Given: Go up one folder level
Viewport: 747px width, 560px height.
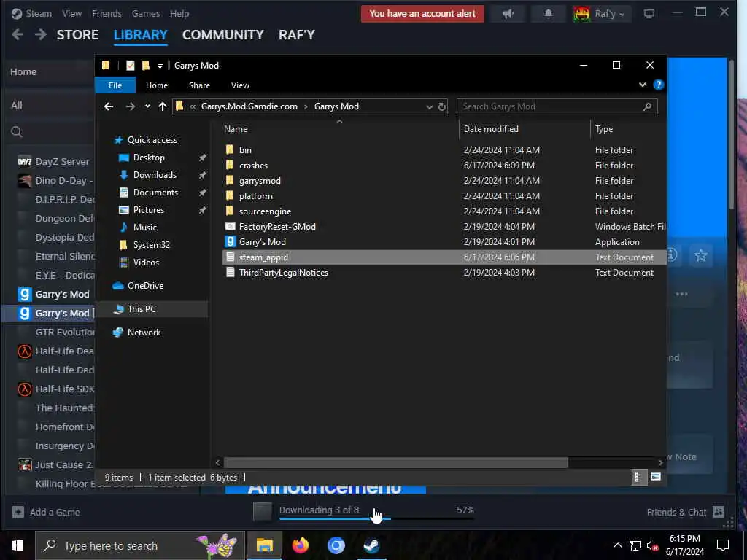Looking at the screenshot, I should 163,106.
